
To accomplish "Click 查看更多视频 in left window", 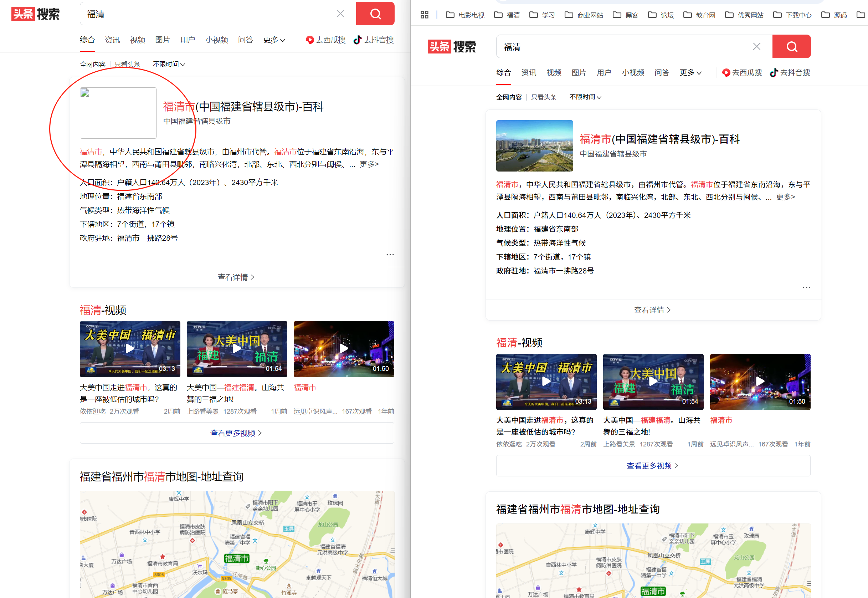I will coord(237,433).
